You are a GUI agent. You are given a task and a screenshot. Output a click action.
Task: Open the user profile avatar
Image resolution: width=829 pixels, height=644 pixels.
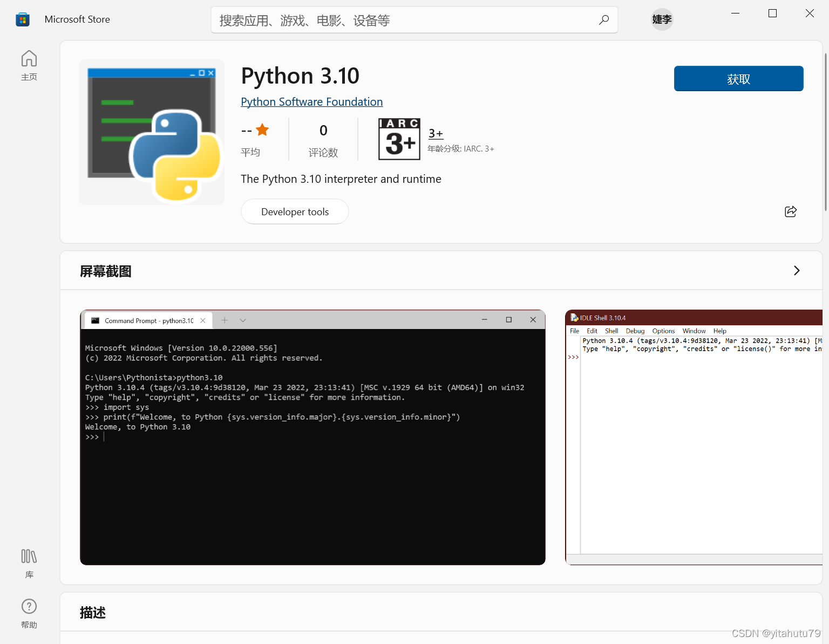coord(662,19)
